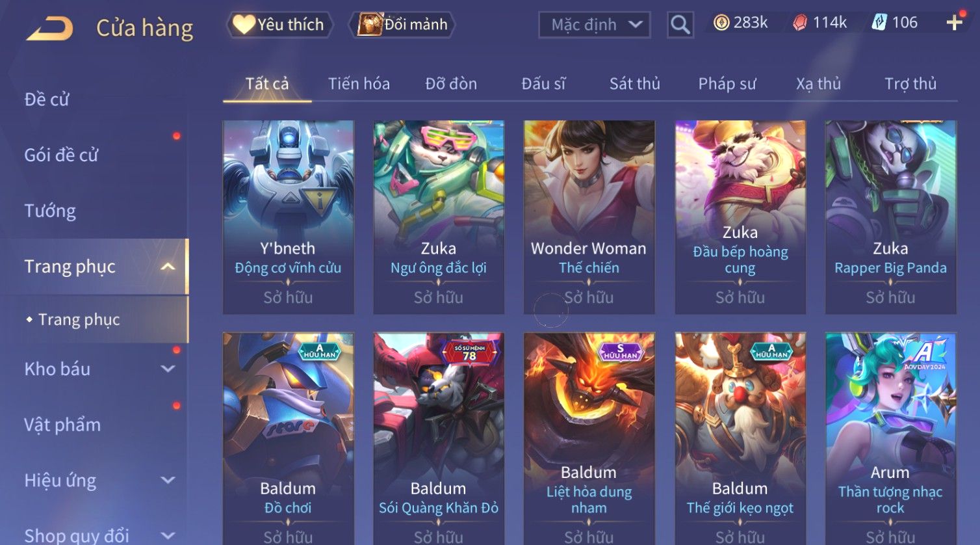
Task: Expand the Hiệu ứng sidebar section
Action: click(168, 480)
